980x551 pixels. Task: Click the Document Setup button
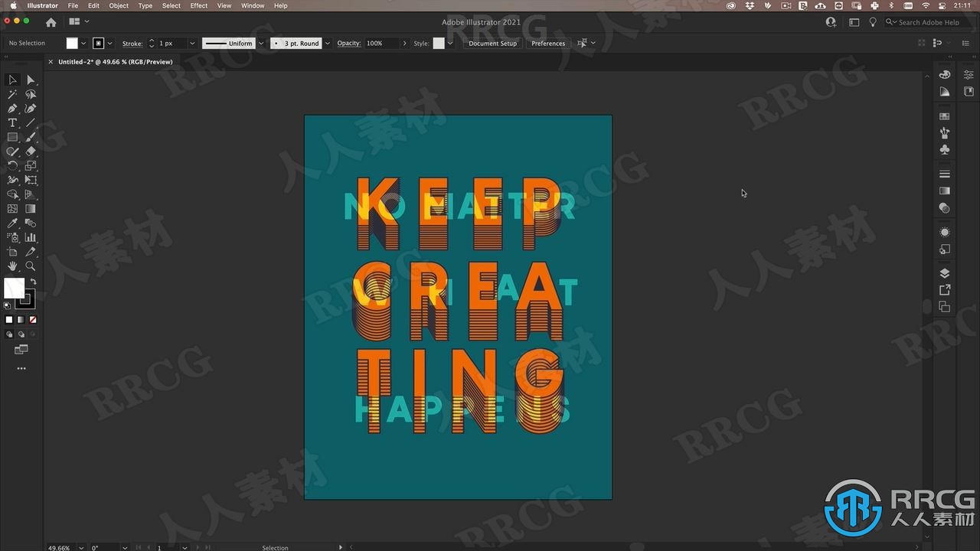pyautogui.click(x=492, y=44)
